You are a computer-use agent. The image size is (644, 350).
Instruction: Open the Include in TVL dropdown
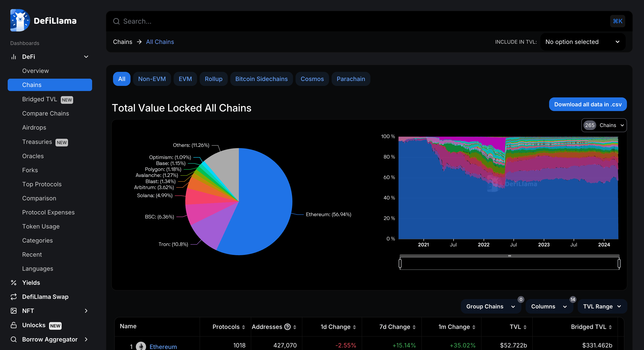[583, 42]
